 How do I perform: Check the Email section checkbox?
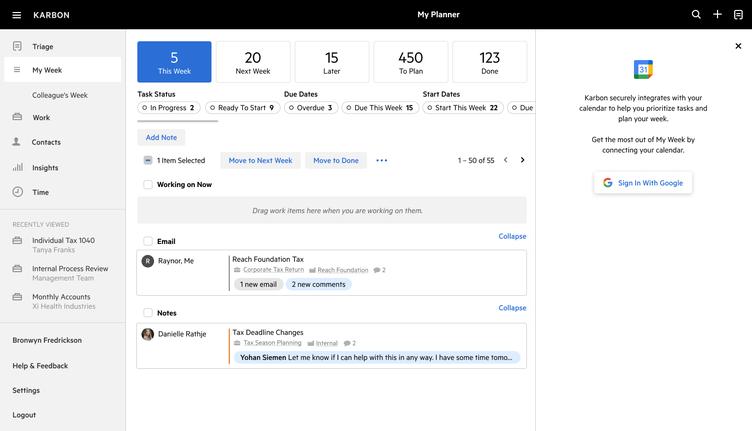pyautogui.click(x=148, y=241)
